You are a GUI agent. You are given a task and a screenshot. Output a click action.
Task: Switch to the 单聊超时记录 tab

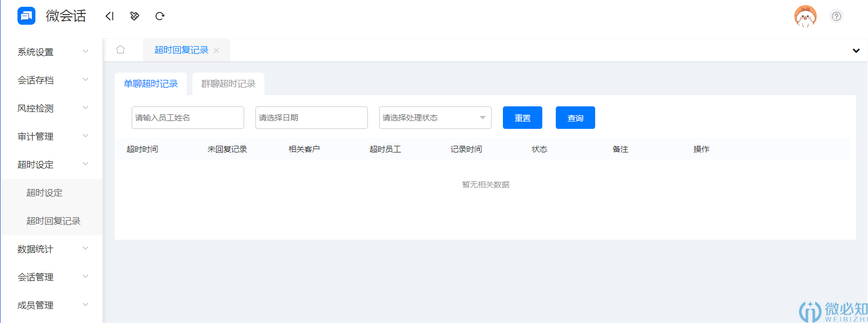pos(151,84)
